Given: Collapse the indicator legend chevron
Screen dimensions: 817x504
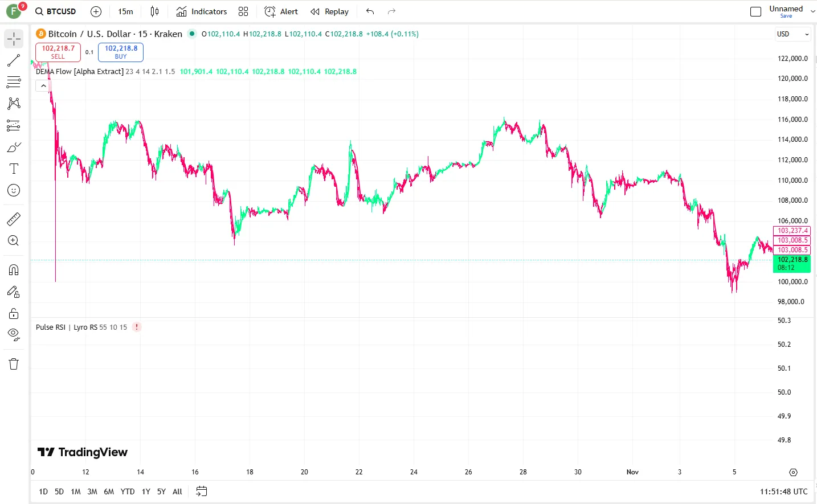Looking at the screenshot, I should [43, 85].
